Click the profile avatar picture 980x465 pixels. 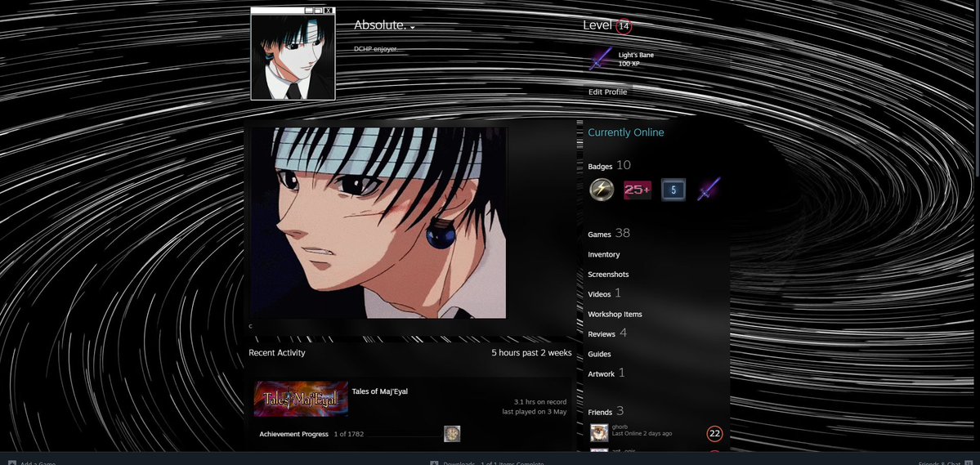tap(293, 57)
